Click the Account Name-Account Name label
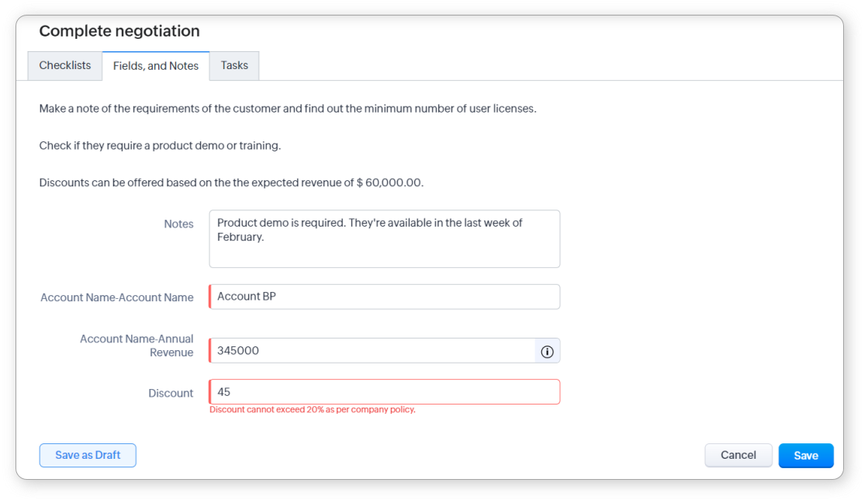 [117, 297]
